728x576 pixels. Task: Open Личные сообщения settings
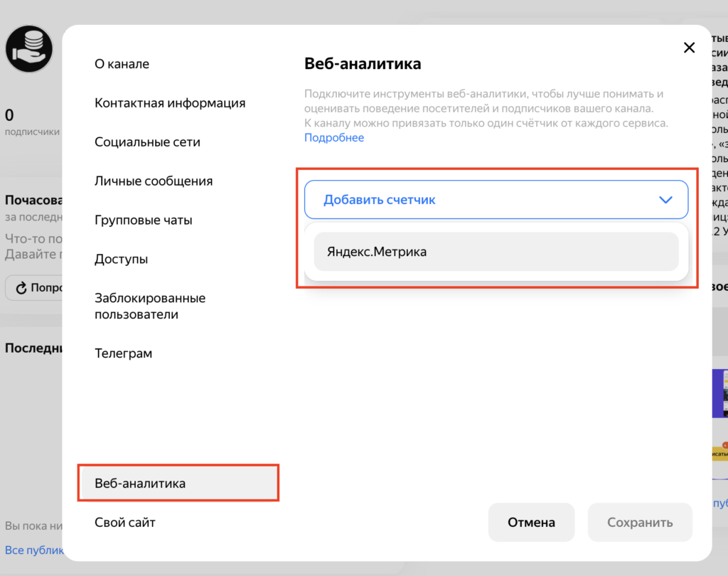(154, 181)
